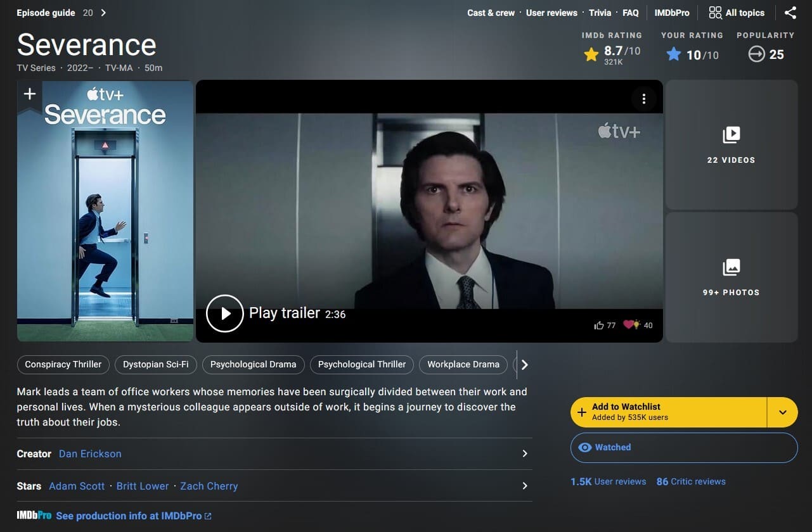
Task: Open creator Dan Erickson's page
Action: [90, 453]
